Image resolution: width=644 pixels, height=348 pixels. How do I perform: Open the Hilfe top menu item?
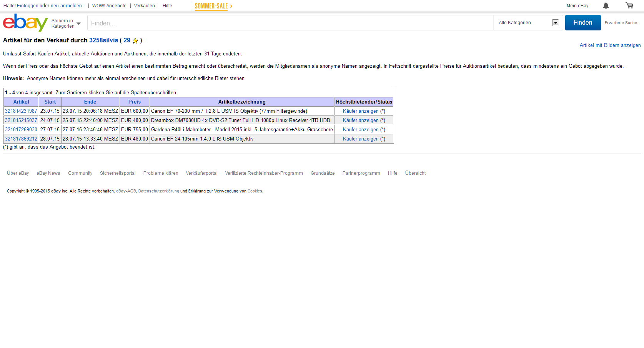click(x=167, y=6)
